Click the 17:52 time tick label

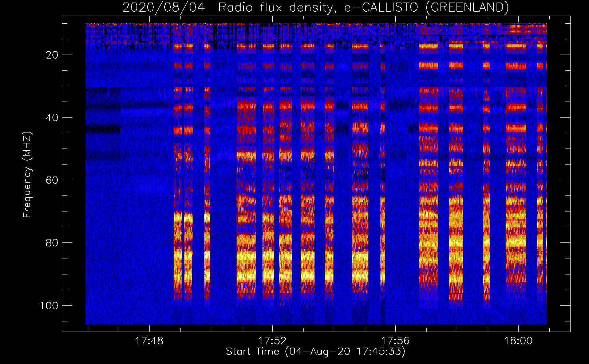click(272, 341)
